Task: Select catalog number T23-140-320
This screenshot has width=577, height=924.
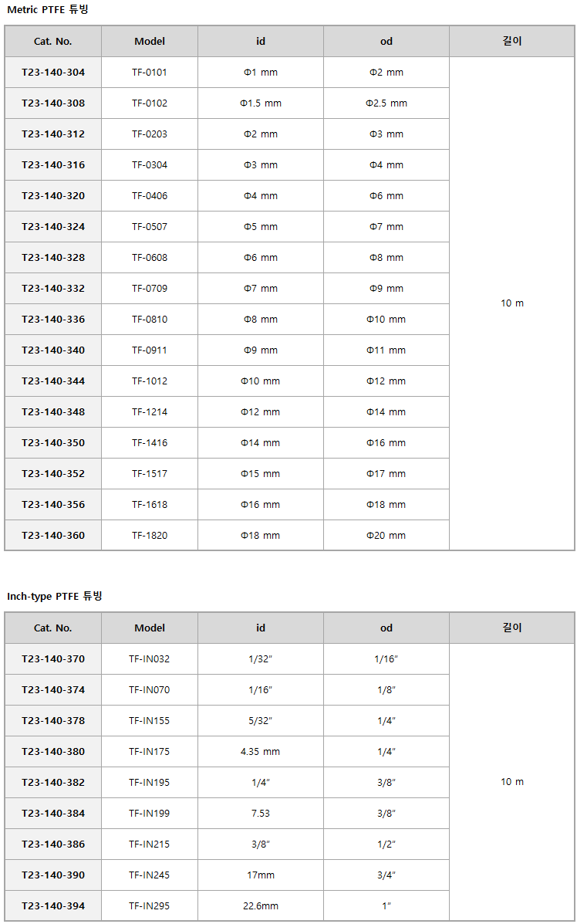Action: 53,195
